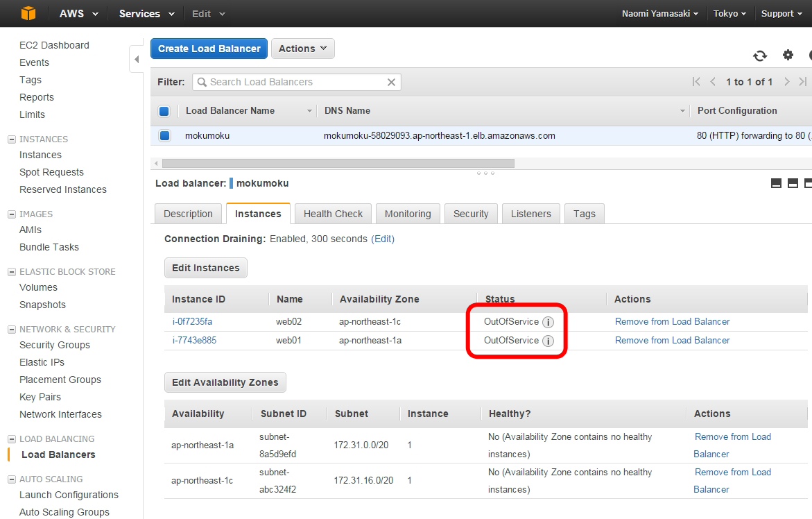The image size is (812, 519).
Task: Remove web01 from Load Balancer
Action: point(672,340)
